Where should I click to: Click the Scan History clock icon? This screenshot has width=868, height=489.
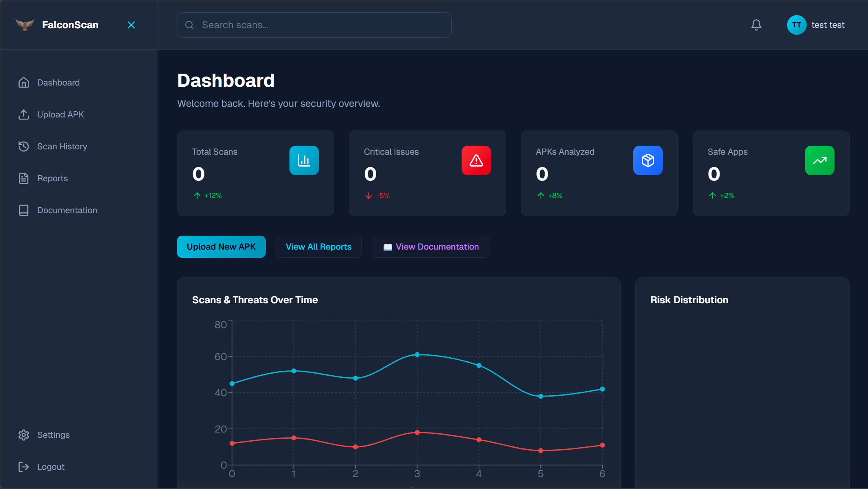24,146
